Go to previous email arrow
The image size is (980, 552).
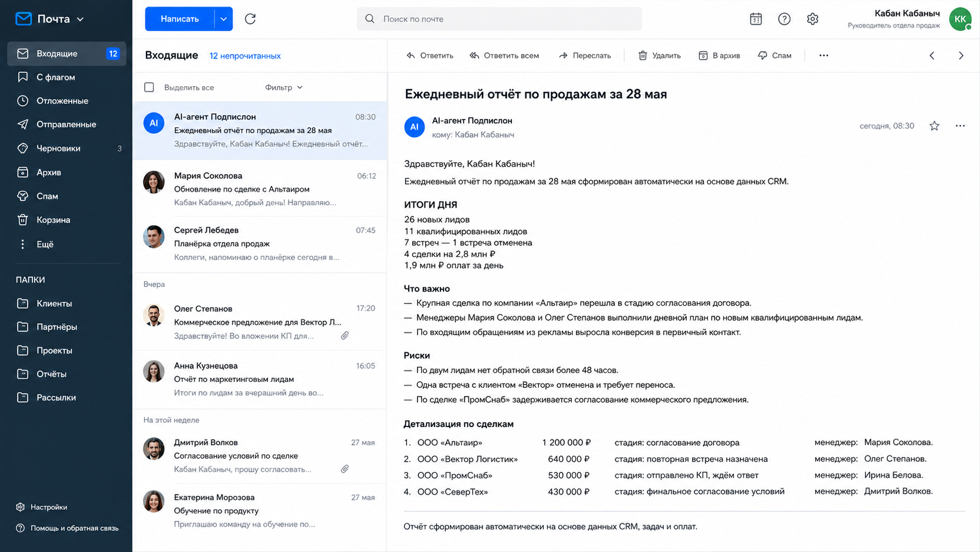click(932, 56)
